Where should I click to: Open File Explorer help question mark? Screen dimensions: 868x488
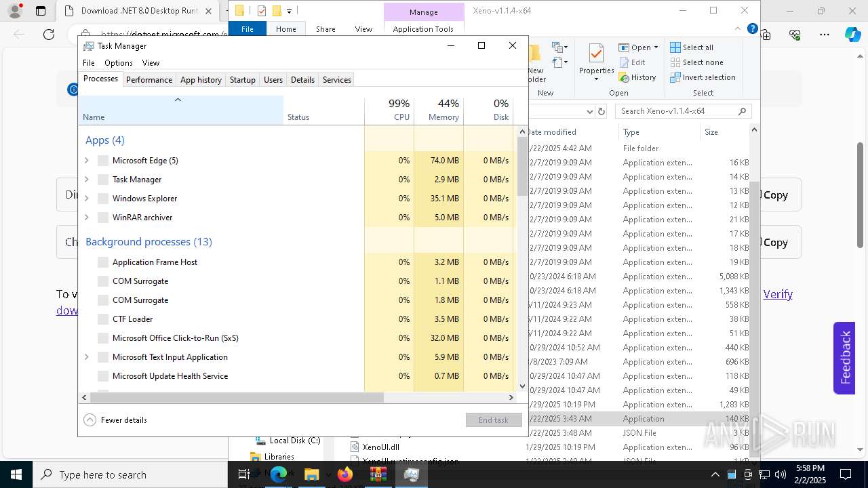coord(752,29)
